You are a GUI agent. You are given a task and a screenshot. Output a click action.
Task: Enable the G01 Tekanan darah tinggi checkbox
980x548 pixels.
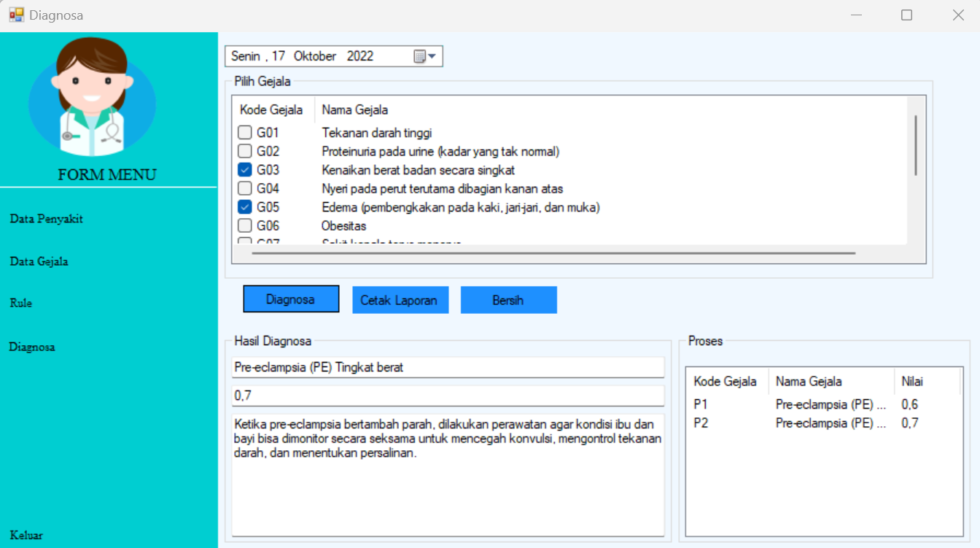[x=244, y=132]
